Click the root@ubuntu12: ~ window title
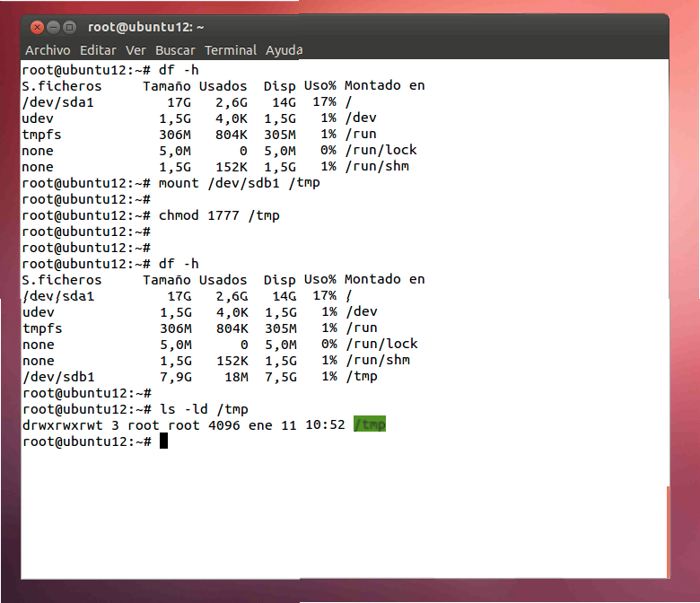This screenshot has width=700, height=603. 146,28
